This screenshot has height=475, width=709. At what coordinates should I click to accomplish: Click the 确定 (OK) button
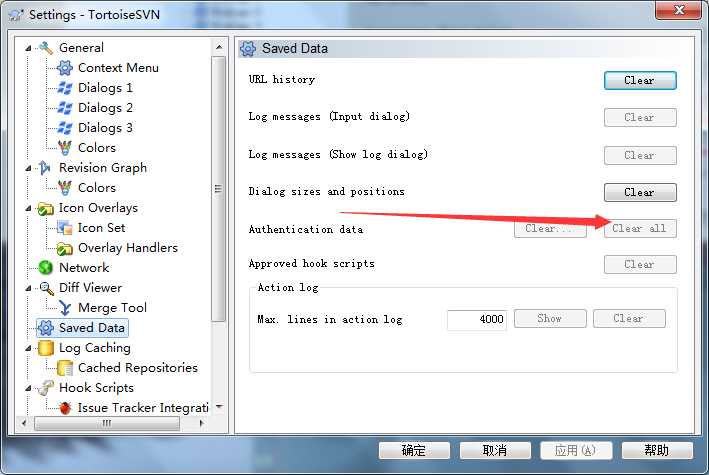(x=414, y=451)
